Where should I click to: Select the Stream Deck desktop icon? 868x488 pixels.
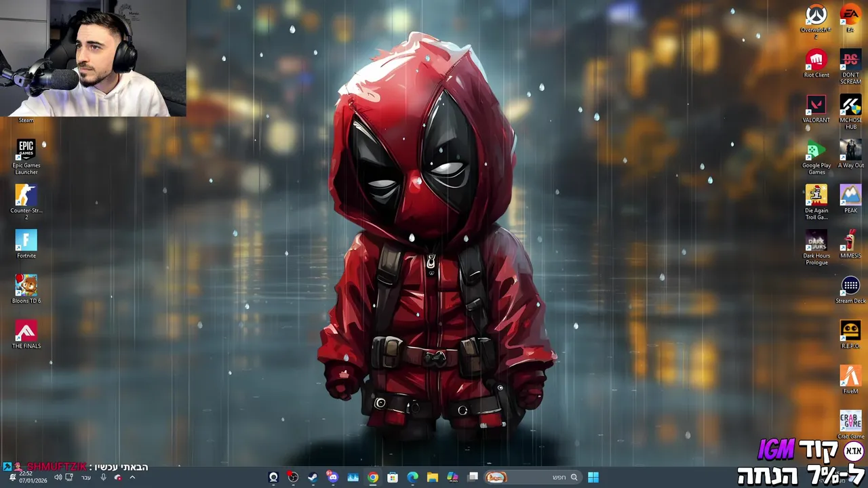[x=850, y=289]
